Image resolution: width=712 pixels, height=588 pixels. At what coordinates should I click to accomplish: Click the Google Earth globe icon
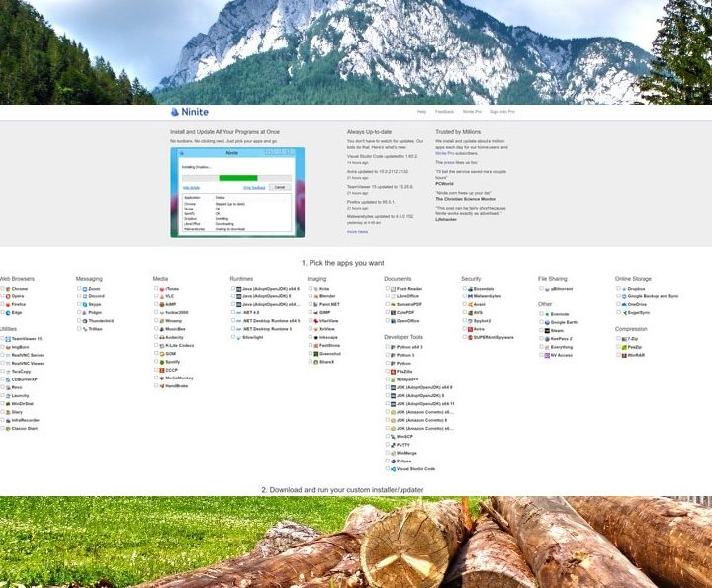(547, 322)
